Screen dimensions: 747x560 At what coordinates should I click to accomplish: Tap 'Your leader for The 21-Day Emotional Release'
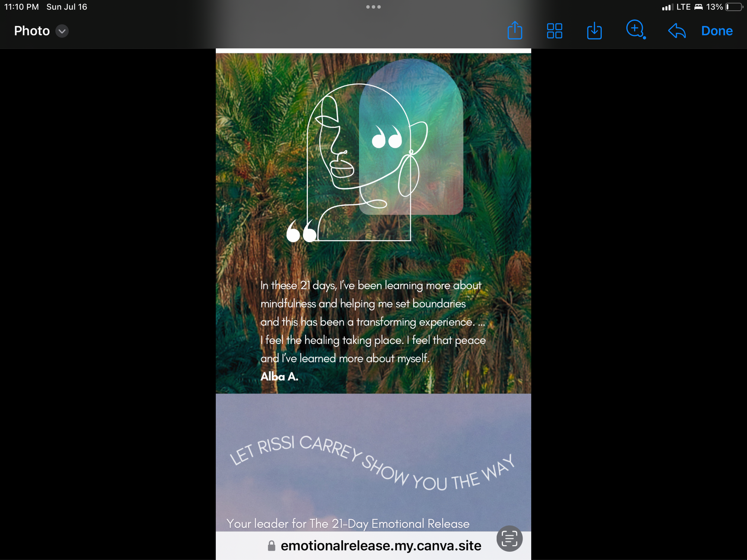point(348,524)
